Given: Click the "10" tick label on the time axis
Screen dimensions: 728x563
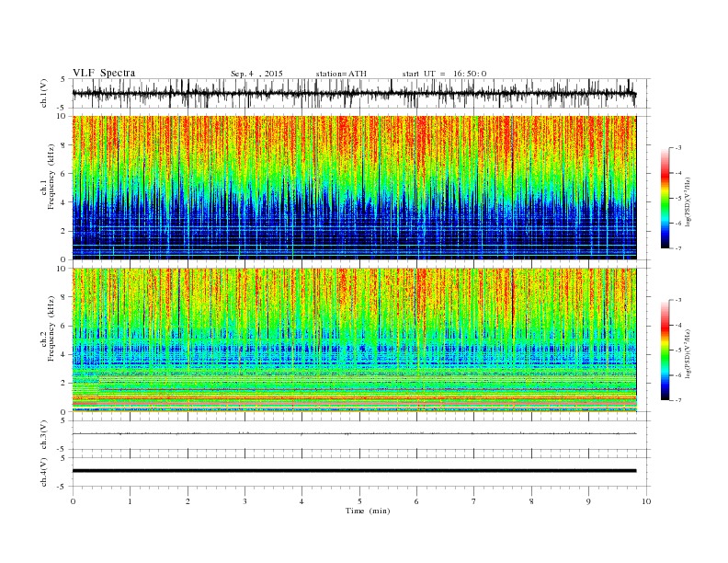Looking at the screenshot, I should click(646, 501).
